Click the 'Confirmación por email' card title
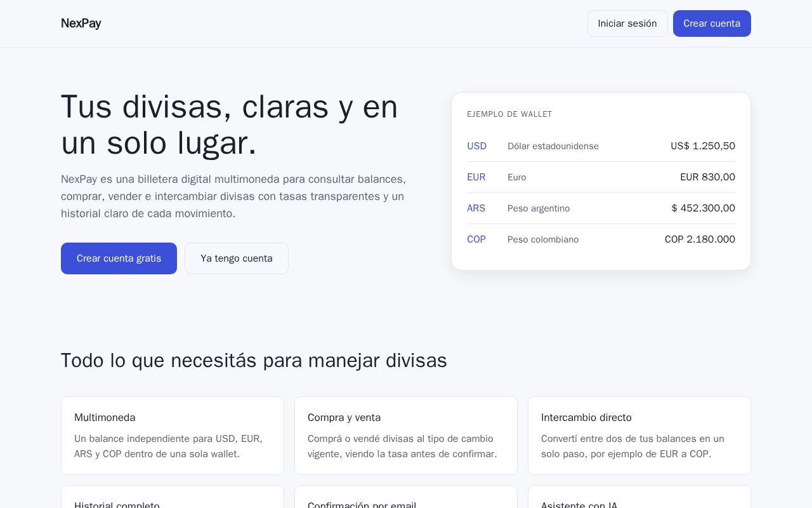Screen dimensions: 812x508 [362, 505]
